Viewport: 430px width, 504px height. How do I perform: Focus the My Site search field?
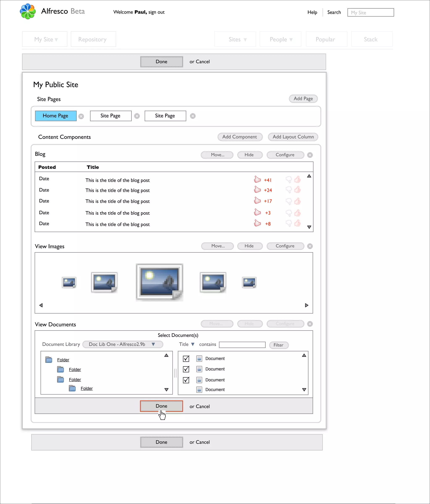(x=370, y=12)
